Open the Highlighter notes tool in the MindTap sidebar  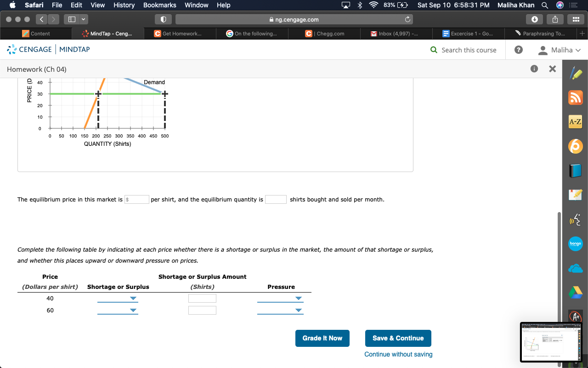click(x=575, y=73)
